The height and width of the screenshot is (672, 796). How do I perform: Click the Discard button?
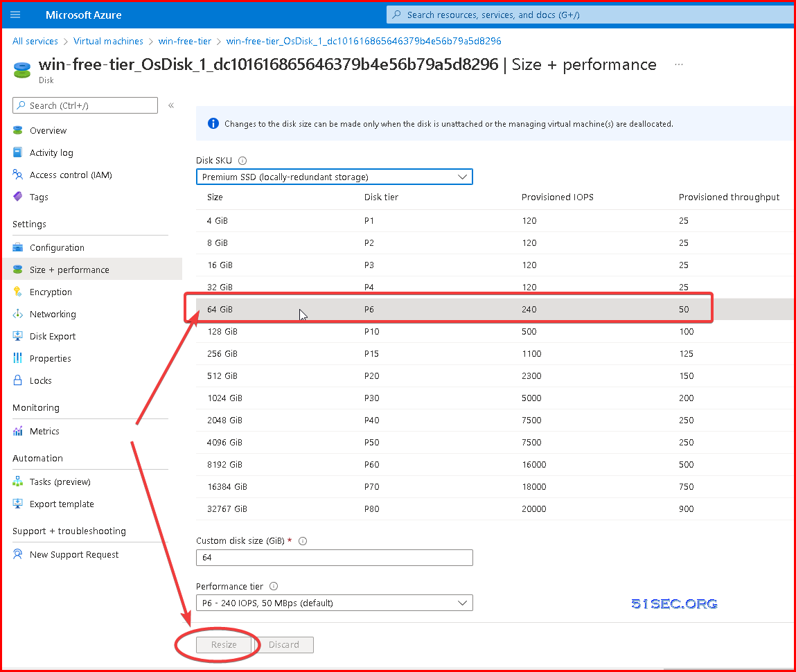tap(284, 644)
